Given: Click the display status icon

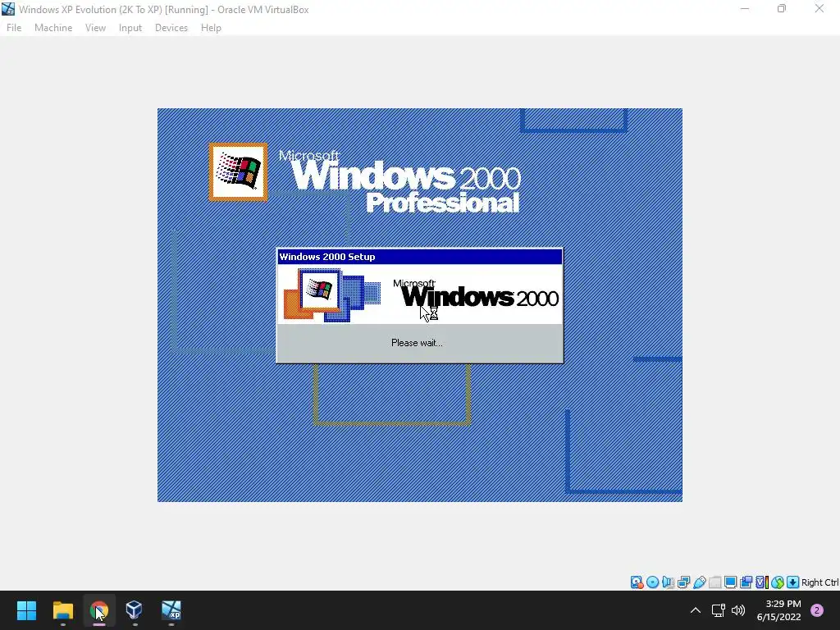Looking at the screenshot, I should pyautogui.click(x=730, y=582).
